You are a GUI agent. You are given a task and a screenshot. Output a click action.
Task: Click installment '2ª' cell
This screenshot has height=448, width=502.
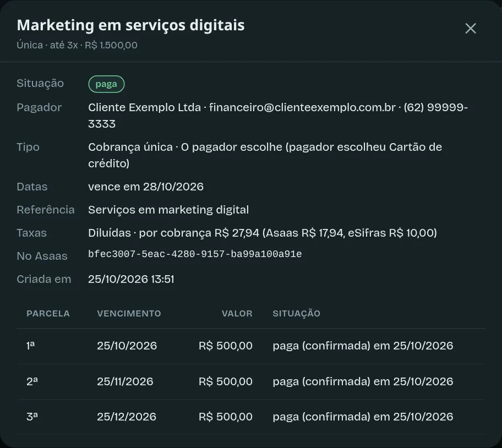(x=32, y=381)
